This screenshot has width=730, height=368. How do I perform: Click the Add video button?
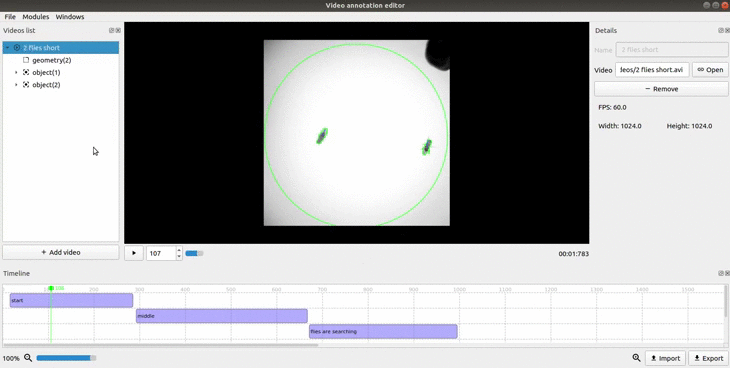[x=61, y=252]
